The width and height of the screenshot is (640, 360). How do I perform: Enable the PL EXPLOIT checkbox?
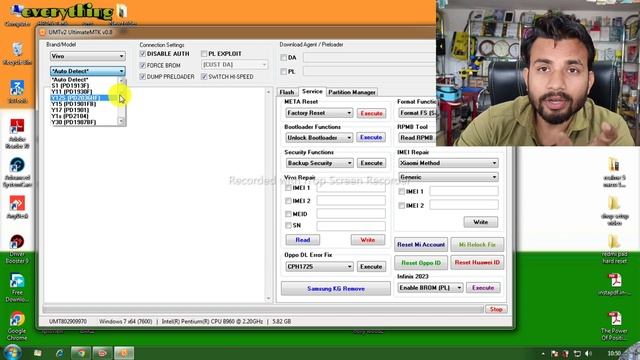(x=204, y=53)
